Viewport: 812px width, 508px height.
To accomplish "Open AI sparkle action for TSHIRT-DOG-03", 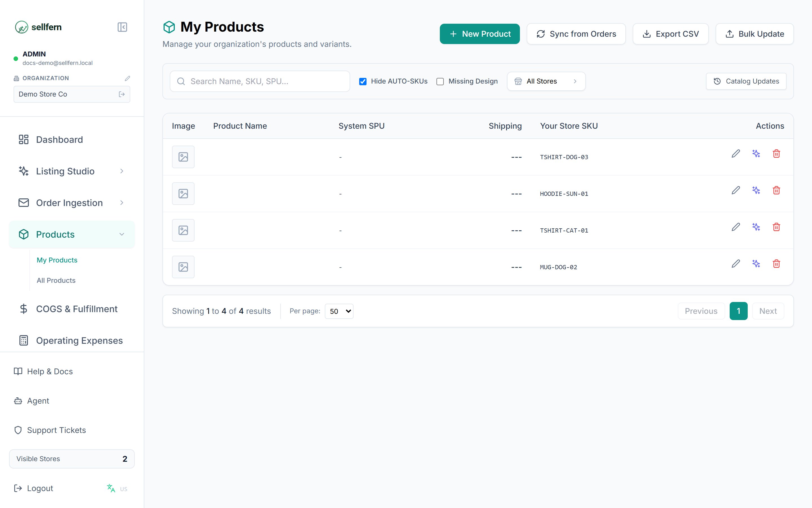I will coord(756,154).
